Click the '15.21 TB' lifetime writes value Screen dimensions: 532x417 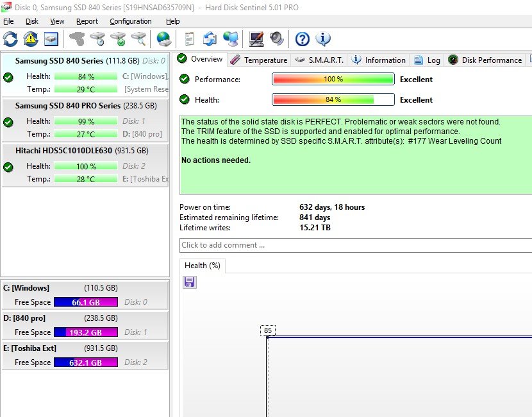point(315,228)
